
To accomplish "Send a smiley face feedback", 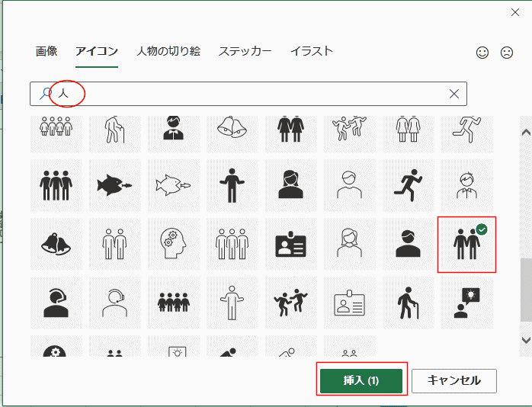I will pos(482,53).
